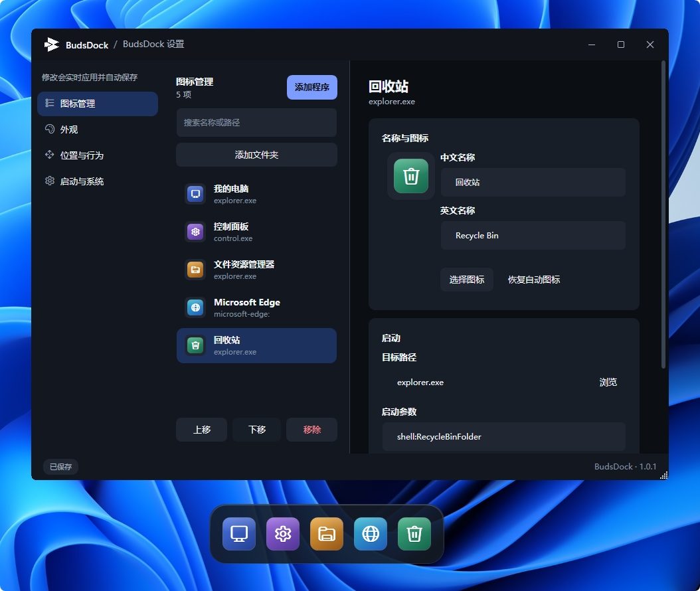
Task: Edit the 启动参数 field shell:RecycleBinFolder
Action: point(503,436)
